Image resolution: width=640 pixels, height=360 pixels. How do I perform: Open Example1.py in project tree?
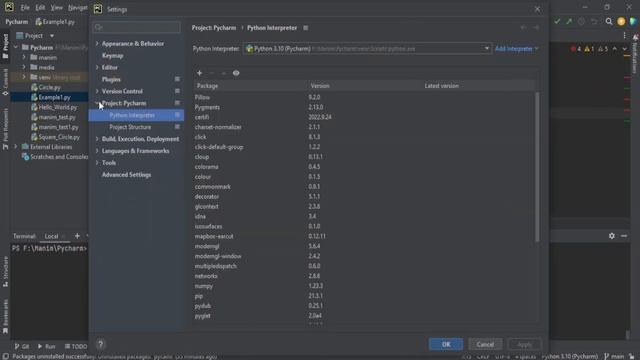point(54,97)
